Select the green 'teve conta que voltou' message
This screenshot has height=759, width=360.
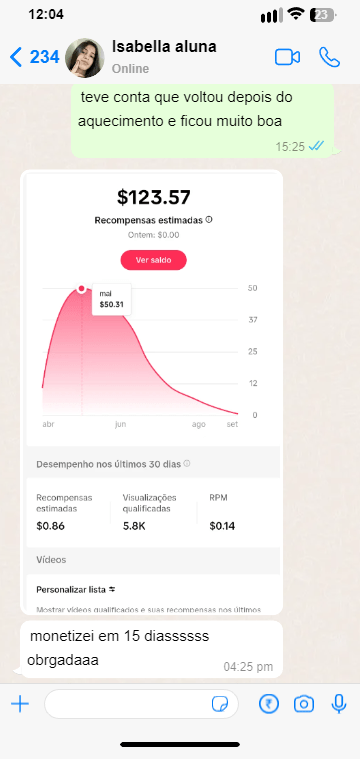203,121
